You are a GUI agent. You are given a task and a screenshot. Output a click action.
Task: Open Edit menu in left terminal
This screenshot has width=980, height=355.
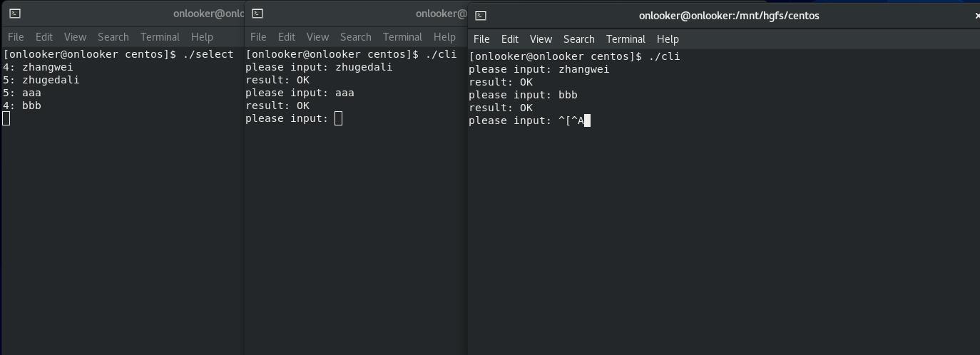[x=44, y=37]
